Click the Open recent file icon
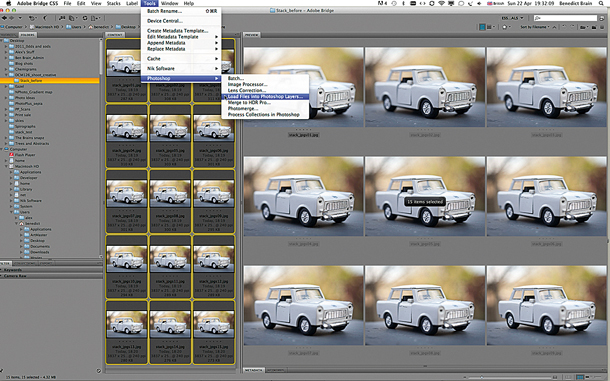610x381 pixels. coord(583,27)
